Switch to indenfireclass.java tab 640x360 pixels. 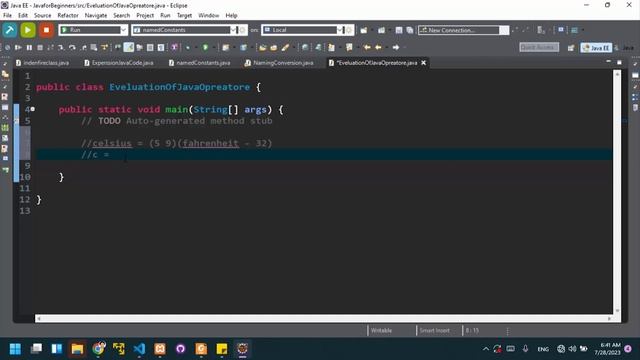tap(42, 63)
